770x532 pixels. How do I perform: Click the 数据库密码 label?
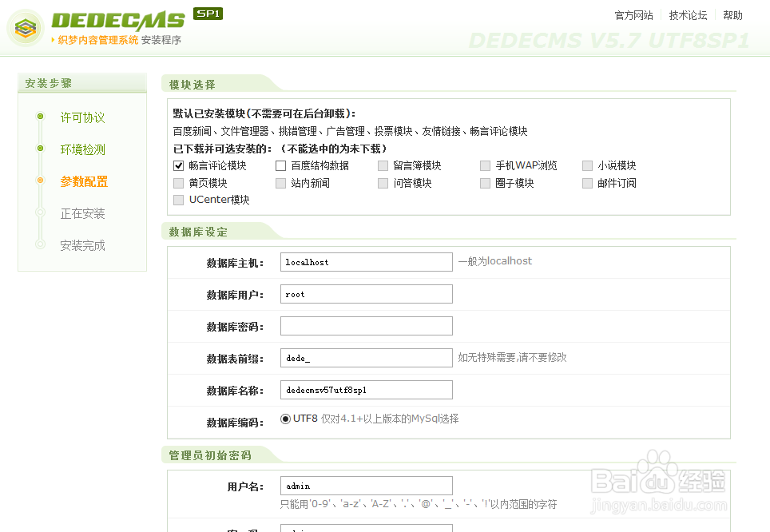coord(235,327)
